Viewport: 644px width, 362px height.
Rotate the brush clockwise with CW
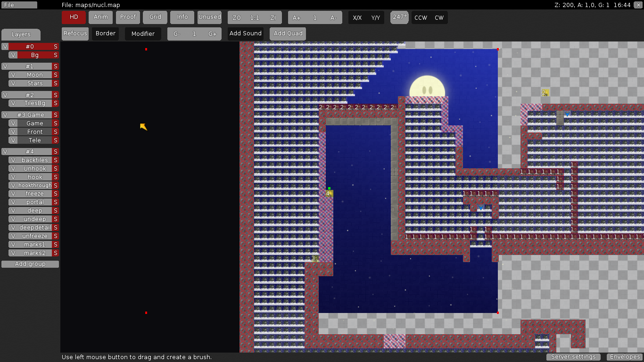pos(439,18)
